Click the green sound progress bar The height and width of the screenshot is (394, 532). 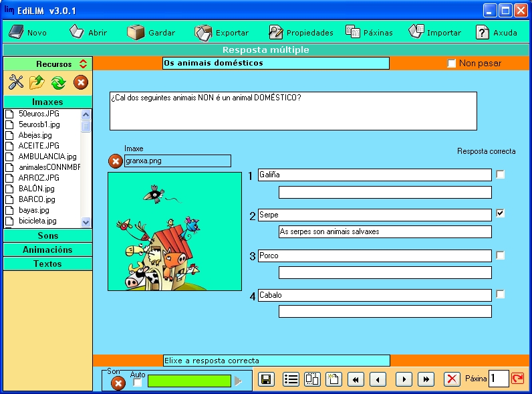189,381
